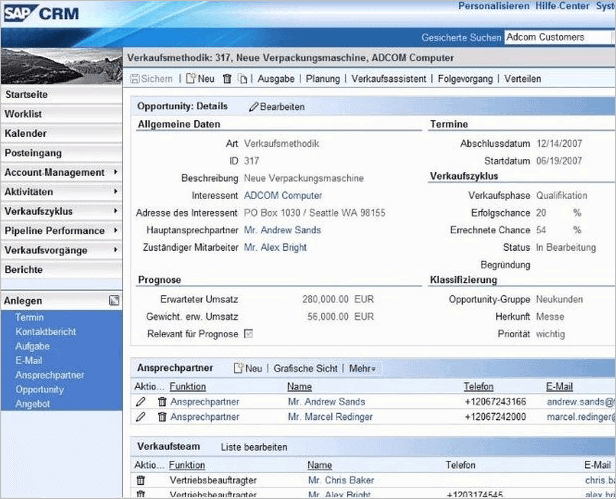Click the copy document icon beside the trash

click(x=242, y=78)
